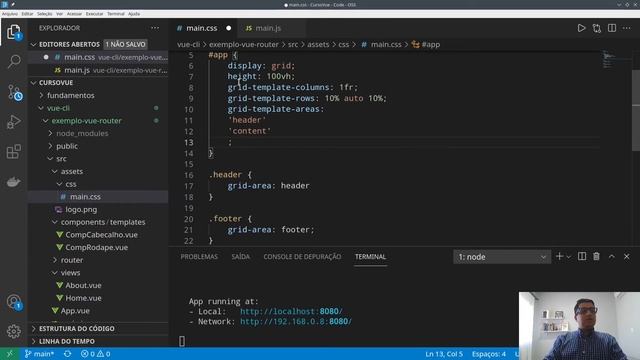Expand LINHA DO TEMPO section
This screenshot has height=360, width=640.
point(67,341)
